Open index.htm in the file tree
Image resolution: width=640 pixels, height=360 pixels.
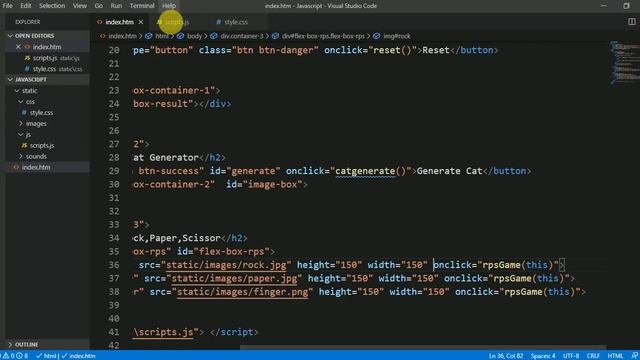click(36, 167)
